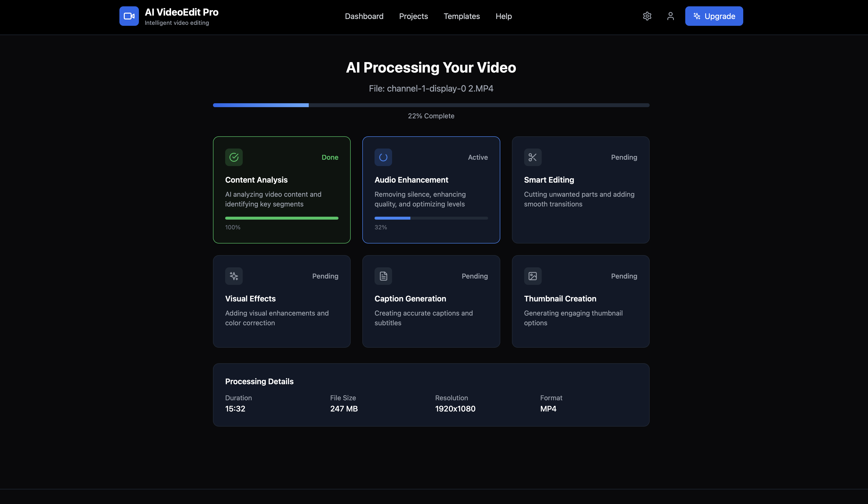Open the Dashboard menu item
The image size is (868, 504).
coord(364,16)
